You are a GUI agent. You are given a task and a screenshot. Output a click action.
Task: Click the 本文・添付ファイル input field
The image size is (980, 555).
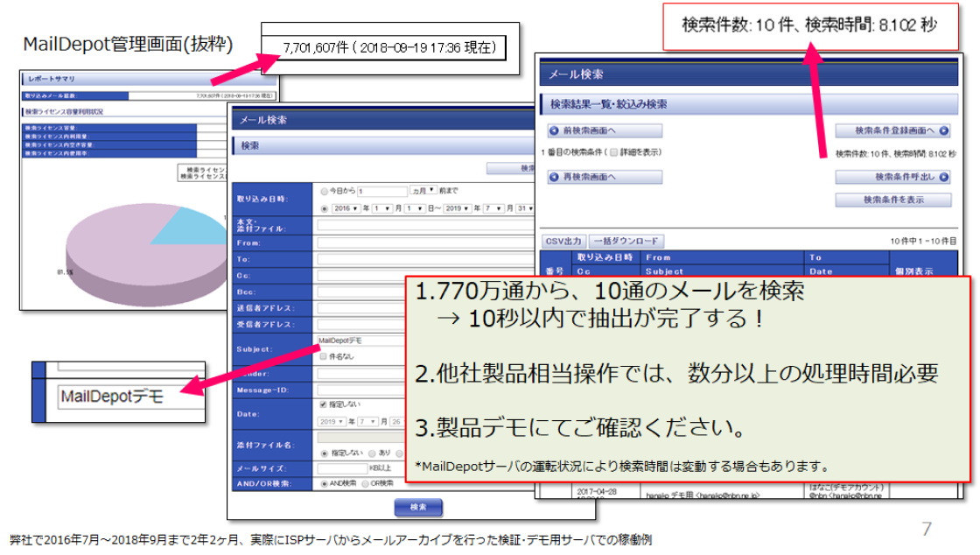425,225
